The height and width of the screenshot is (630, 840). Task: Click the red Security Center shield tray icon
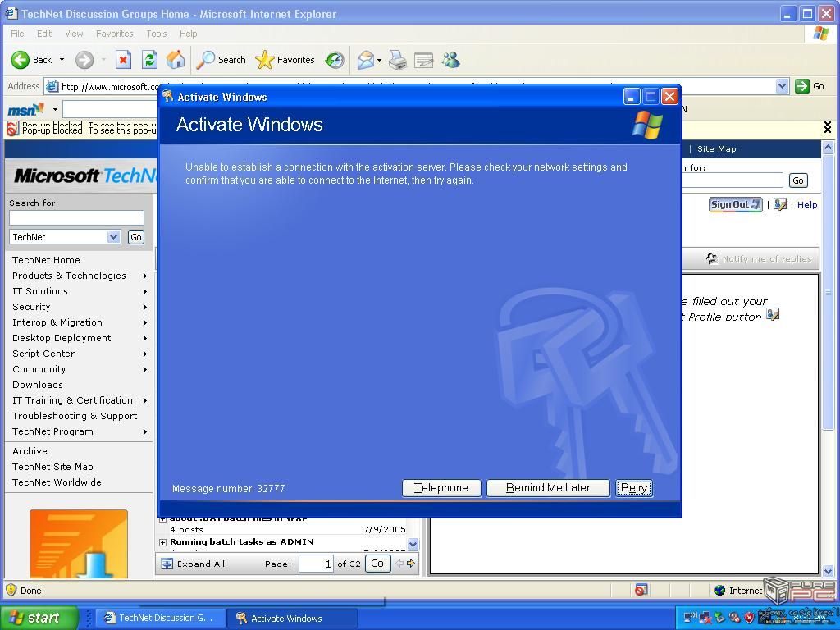click(749, 618)
